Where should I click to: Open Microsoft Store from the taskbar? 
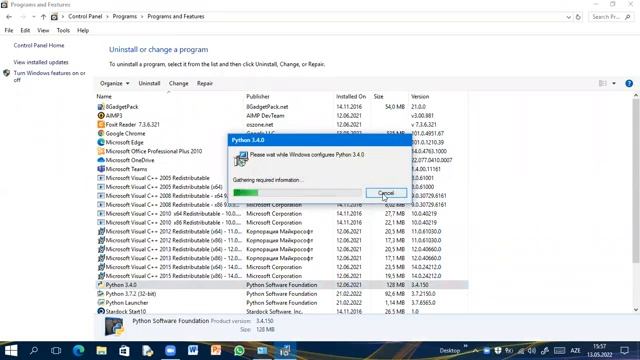click(124, 351)
